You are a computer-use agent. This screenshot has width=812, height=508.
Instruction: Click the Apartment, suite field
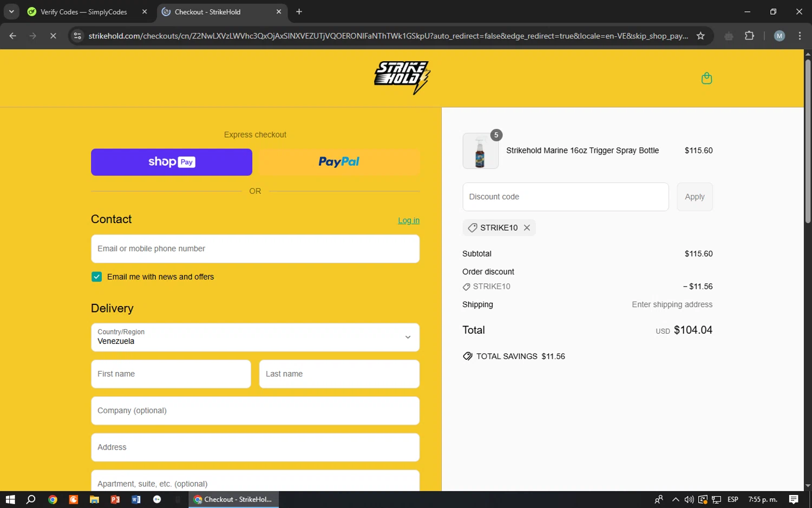(x=255, y=481)
